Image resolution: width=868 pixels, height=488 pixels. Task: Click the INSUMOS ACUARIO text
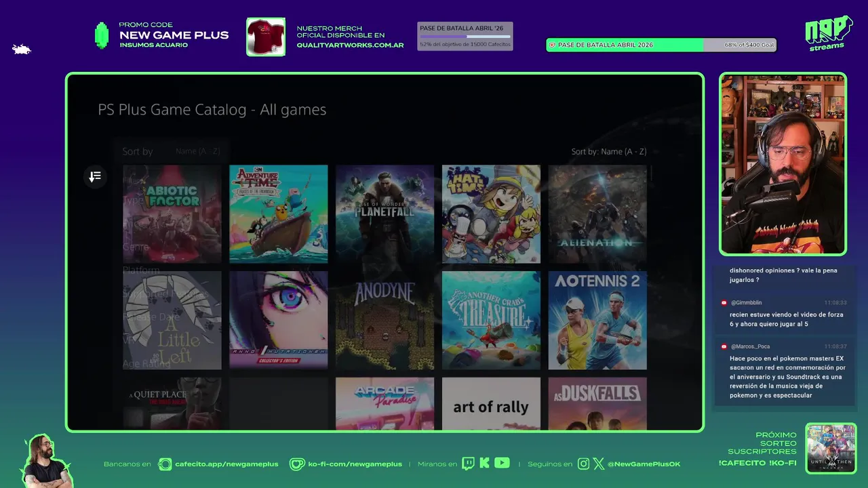[x=153, y=45]
